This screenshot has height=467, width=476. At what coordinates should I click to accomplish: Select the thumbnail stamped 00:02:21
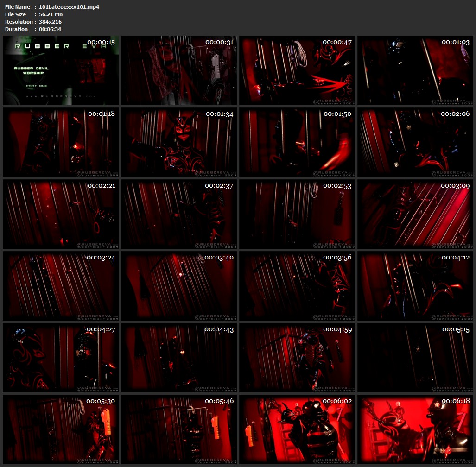[61, 214]
